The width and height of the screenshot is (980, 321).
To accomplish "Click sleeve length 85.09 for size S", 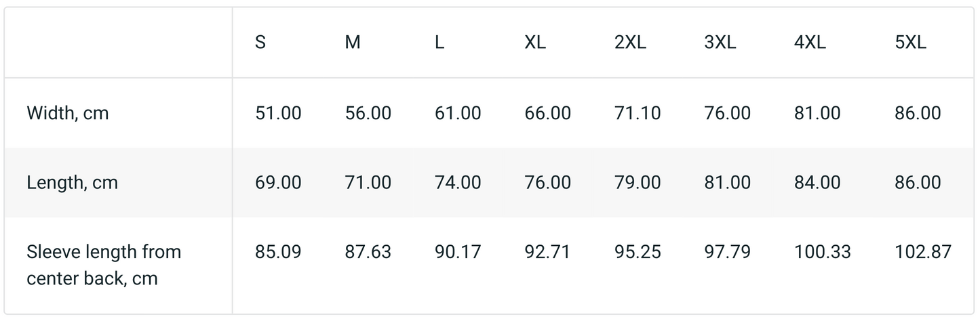I will 278,252.
